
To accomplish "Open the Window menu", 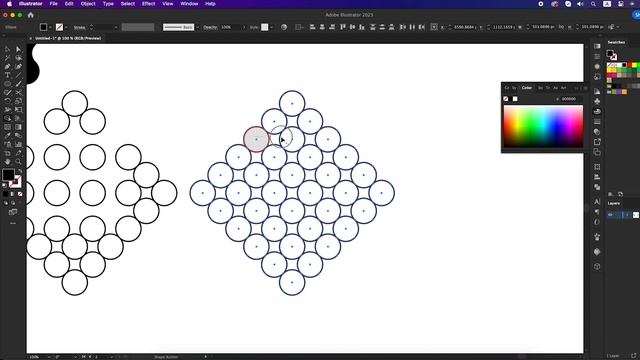I will point(189,4).
